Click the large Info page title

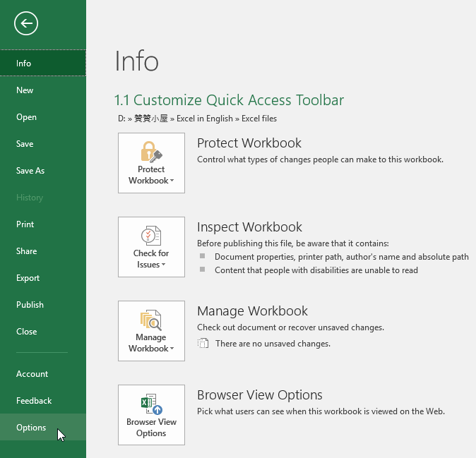coord(136,61)
